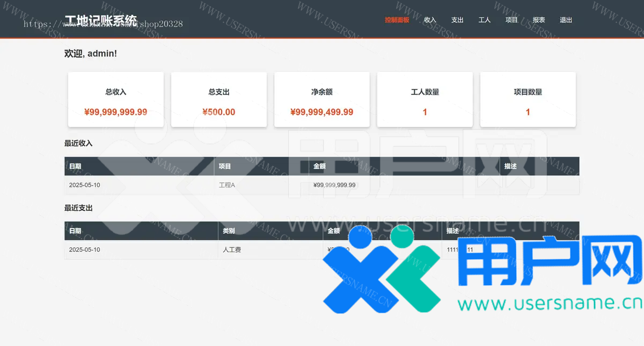Select the 总收入 summary card
The width and height of the screenshot is (644, 346).
[x=116, y=100]
